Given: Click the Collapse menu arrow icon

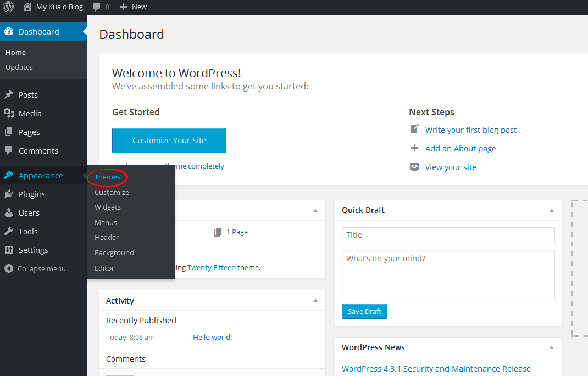Looking at the screenshot, I should click(9, 268).
